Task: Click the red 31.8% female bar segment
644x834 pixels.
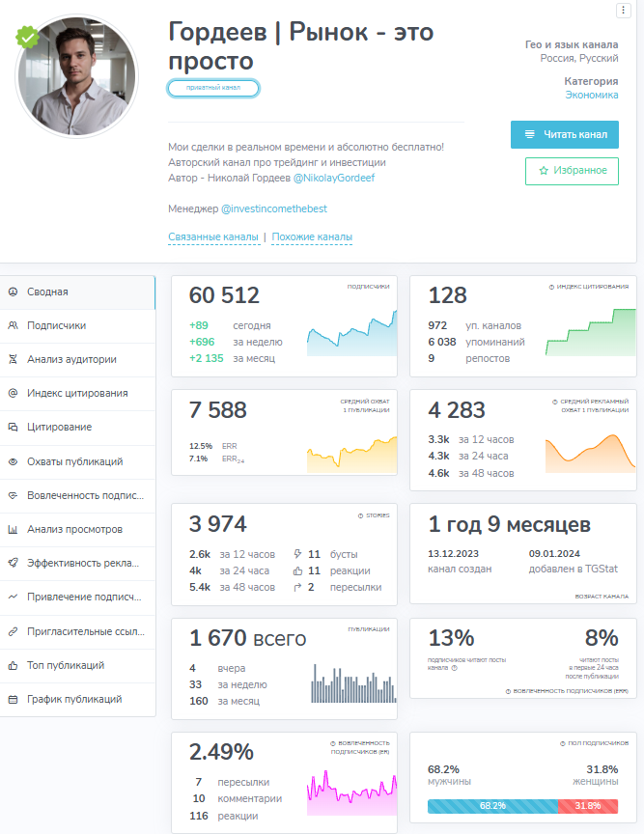Action: coord(588,806)
